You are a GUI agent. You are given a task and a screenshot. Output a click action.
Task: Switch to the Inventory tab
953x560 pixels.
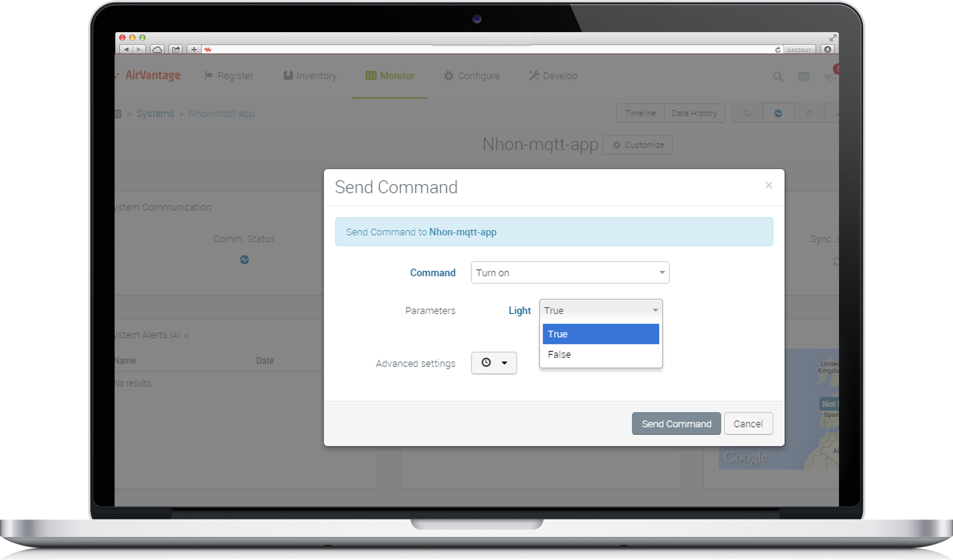310,76
